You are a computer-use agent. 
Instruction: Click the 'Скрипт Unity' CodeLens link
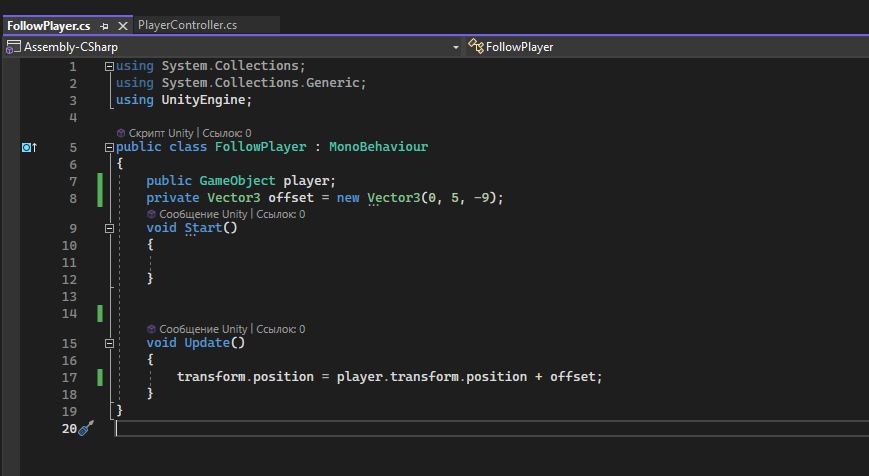161,133
